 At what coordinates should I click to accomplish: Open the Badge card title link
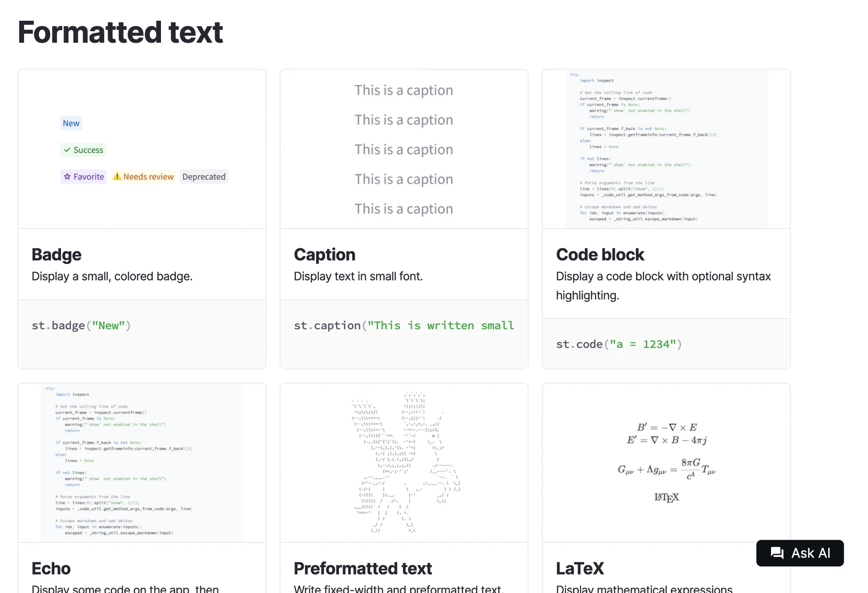tap(57, 254)
